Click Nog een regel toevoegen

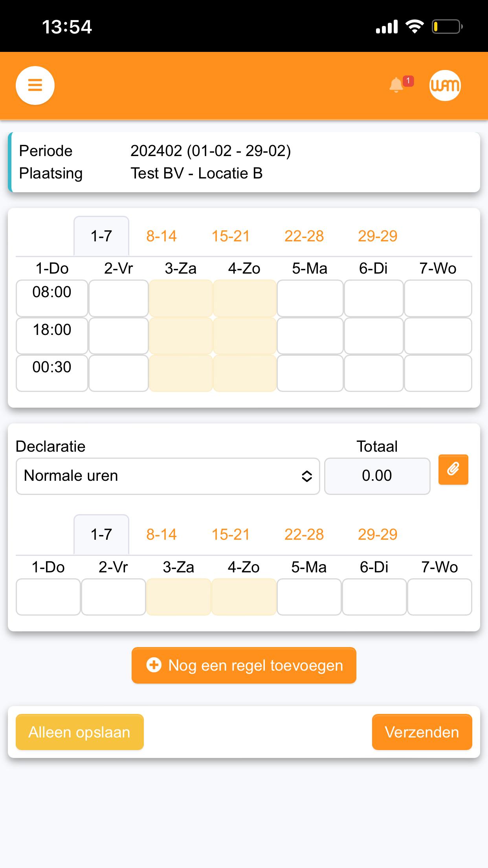[244, 665]
